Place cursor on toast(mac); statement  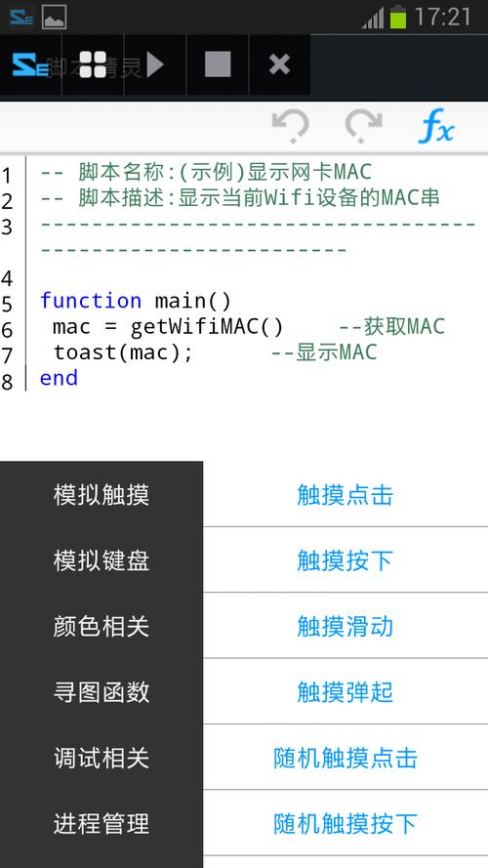click(x=123, y=352)
